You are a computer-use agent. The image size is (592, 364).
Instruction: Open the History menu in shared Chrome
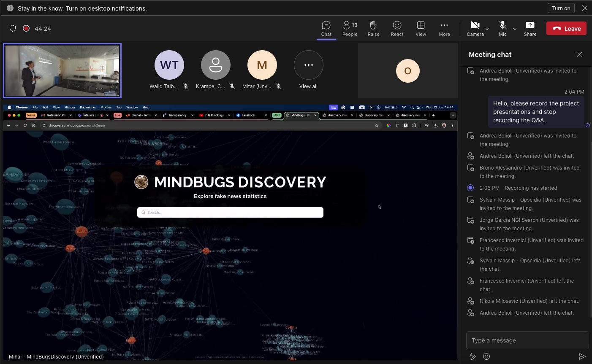pyautogui.click(x=70, y=107)
